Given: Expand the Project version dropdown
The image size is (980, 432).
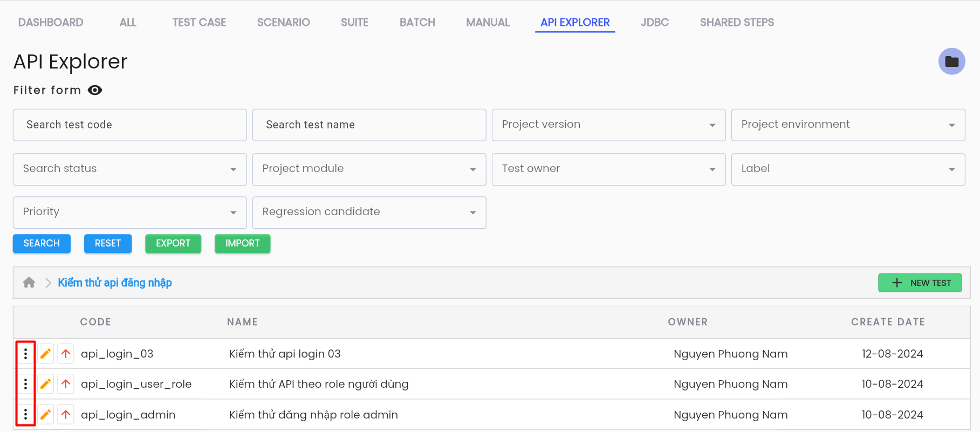Looking at the screenshot, I should point(608,125).
